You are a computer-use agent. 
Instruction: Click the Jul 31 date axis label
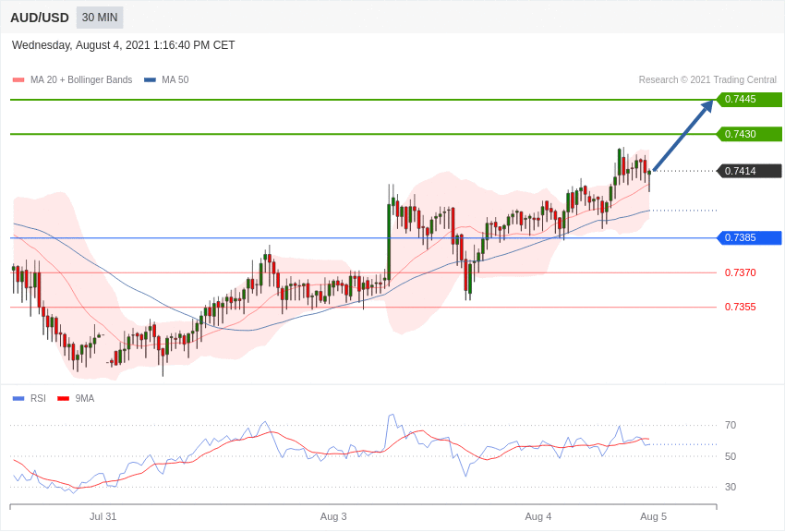coord(103,516)
